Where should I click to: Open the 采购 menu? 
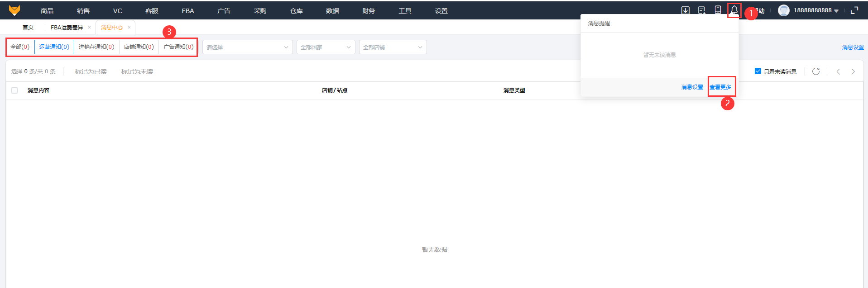260,11
